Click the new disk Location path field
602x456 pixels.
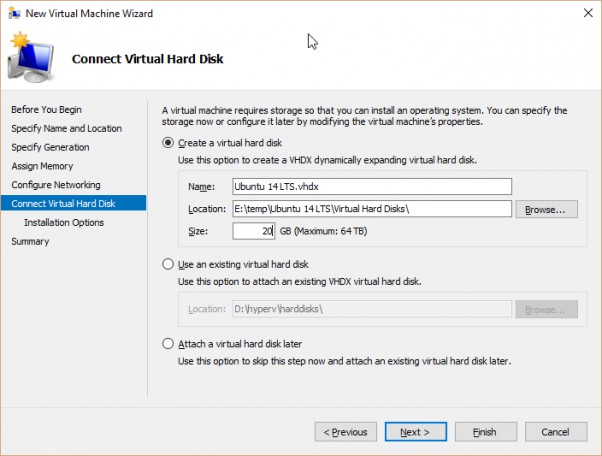pyautogui.click(x=372, y=209)
